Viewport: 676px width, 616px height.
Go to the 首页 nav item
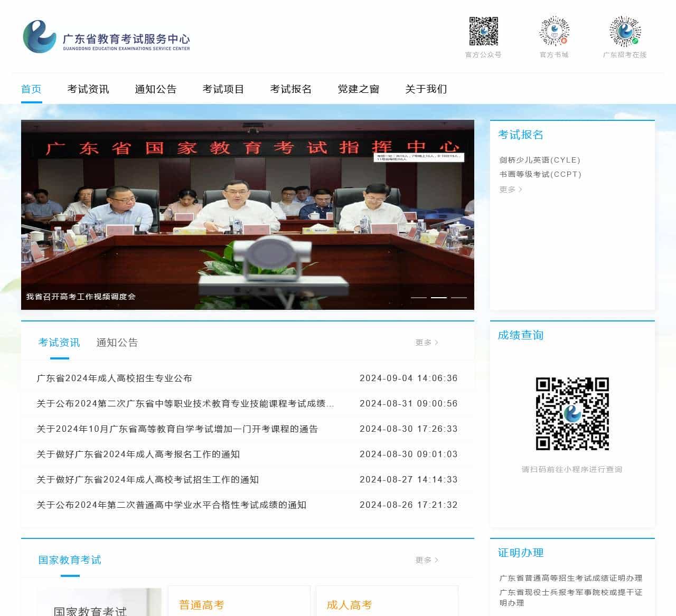pyautogui.click(x=31, y=89)
